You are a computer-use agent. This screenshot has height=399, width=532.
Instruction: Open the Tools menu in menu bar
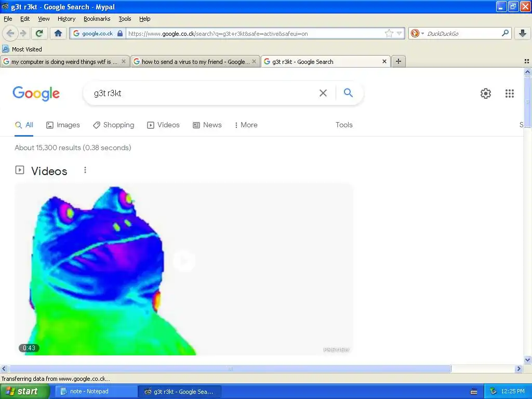[x=125, y=19]
